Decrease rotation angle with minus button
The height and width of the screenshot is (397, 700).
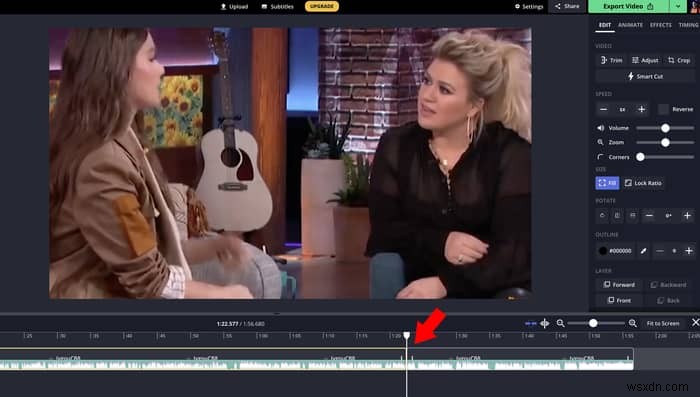649,216
